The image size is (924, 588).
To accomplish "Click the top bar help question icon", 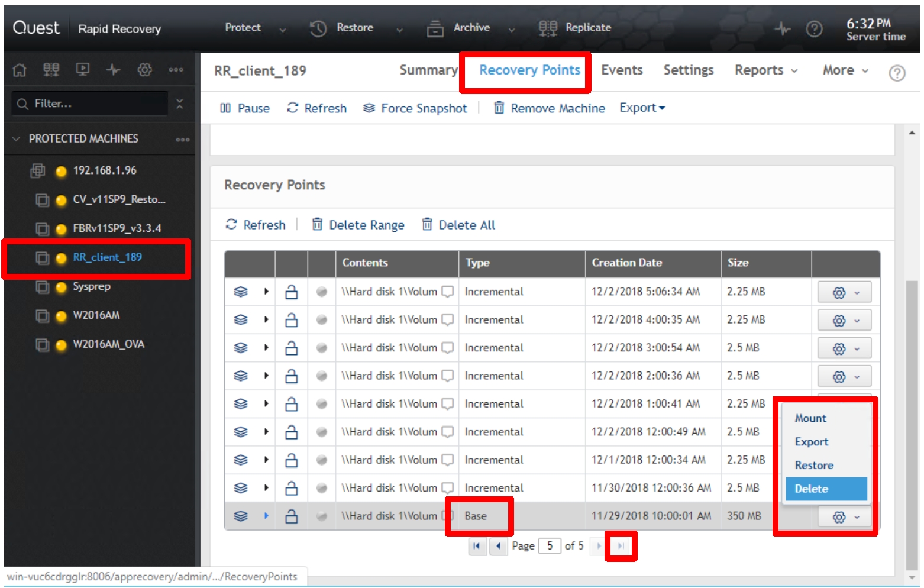I will pos(815,28).
